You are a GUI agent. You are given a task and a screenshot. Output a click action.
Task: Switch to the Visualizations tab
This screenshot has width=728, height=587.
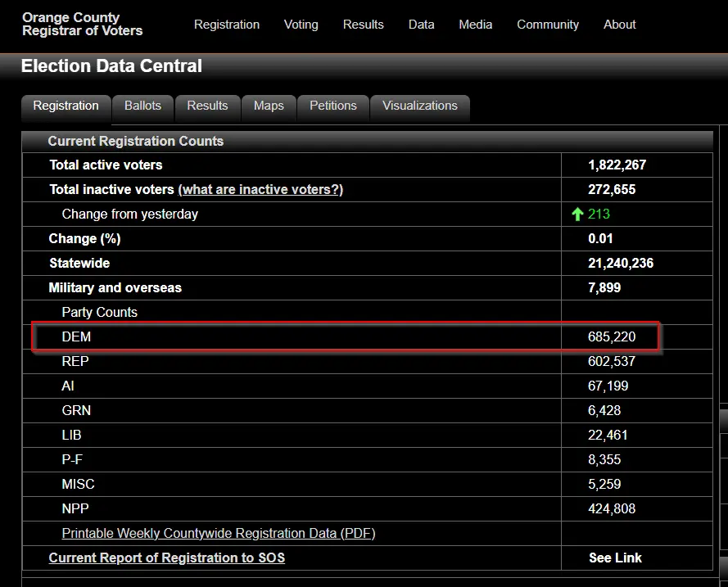pos(419,106)
